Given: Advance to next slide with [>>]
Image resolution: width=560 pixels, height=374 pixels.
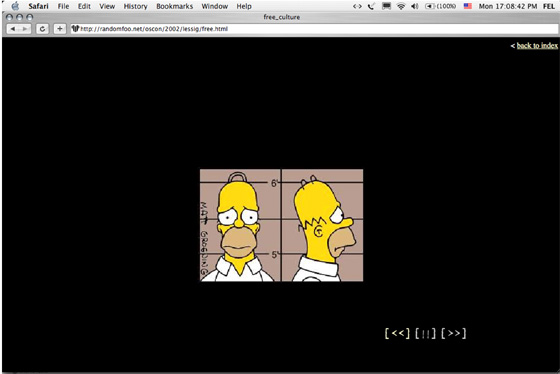Looking at the screenshot, I should pyautogui.click(x=454, y=333).
